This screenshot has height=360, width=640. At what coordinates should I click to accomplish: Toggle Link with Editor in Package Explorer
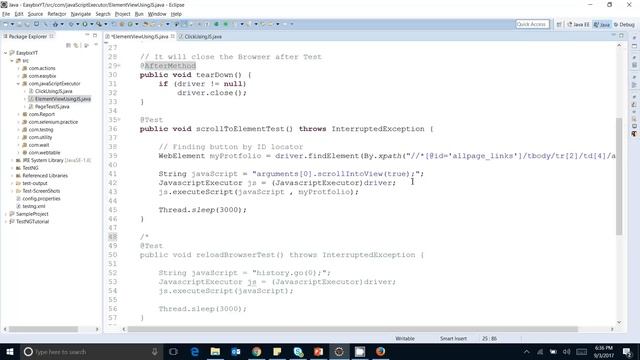pyautogui.click(x=76, y=45)
